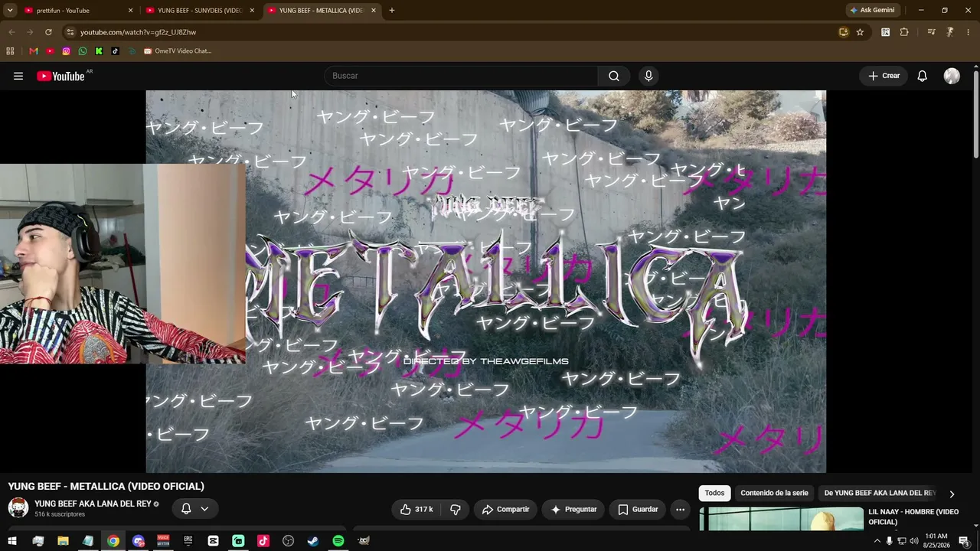The width and height of the screenshot is (980, 551).
Task: Open the YouTube bookmark icon
Action: point(50,51)
